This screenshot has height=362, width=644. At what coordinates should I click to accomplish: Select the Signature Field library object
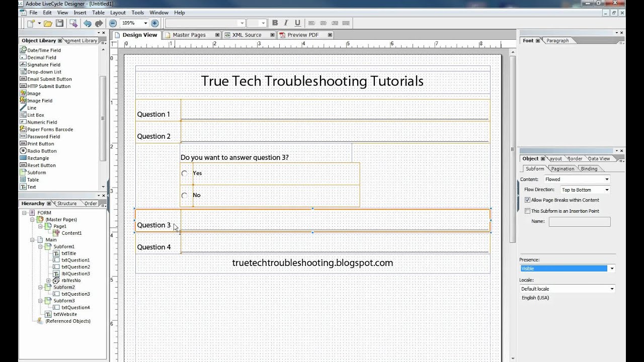40,64
